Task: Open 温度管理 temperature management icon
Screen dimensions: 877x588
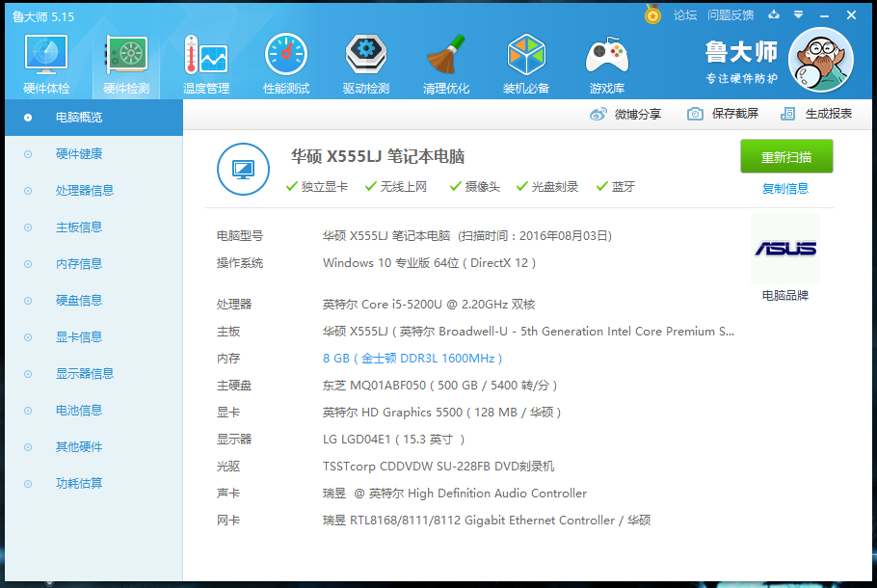Action: pos(206,63)
